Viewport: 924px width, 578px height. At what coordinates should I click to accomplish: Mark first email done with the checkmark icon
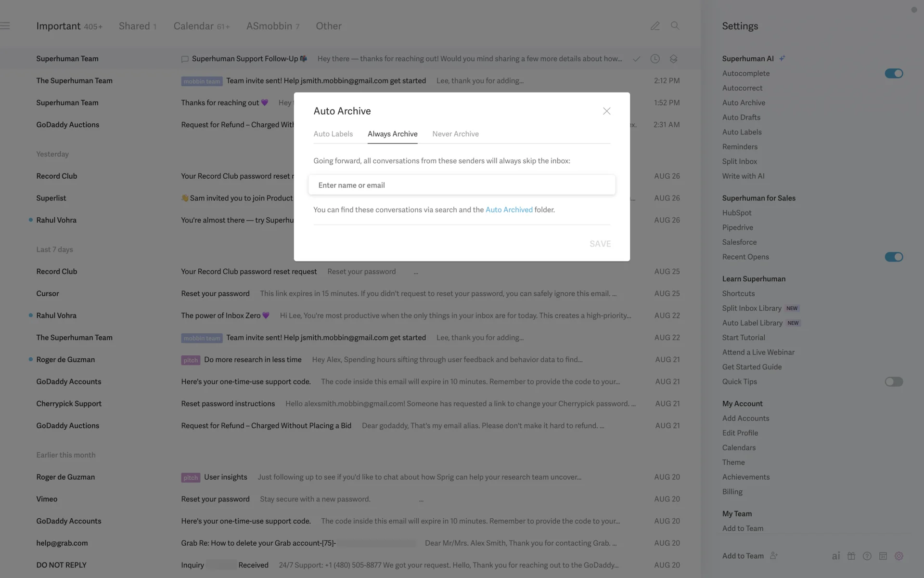pyautogui.click(x=636, y=59)
